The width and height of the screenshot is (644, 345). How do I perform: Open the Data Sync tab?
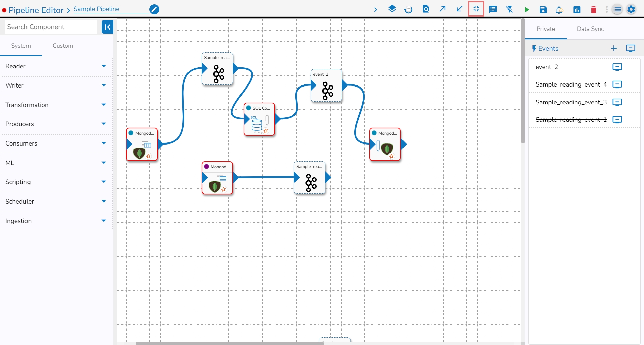(590, 29)
